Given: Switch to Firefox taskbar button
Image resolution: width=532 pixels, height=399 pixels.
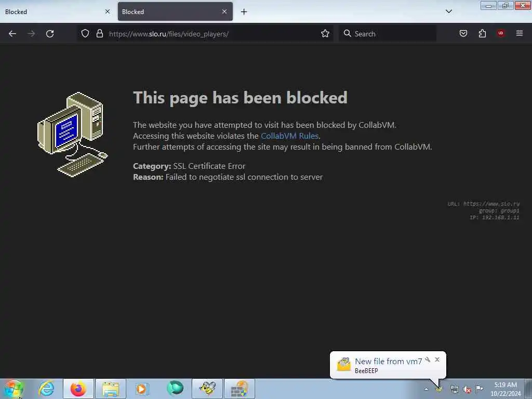Looking at the screenshot, I should point(78,389).
